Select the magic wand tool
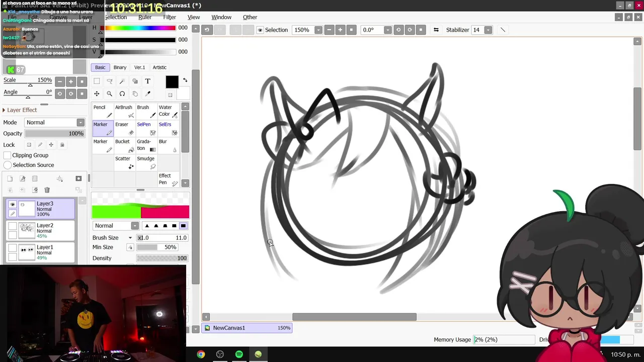The width and height of the screenshot is (644, 362). (122, 81)
